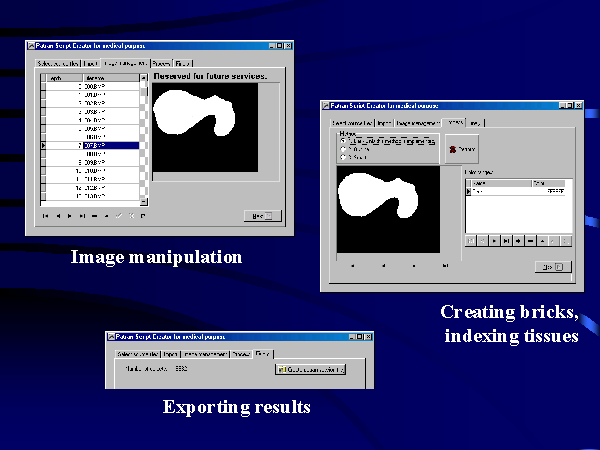Click the Next button in the Image manipulation window
The image size is (600, 450).
(x=262, y=215)
